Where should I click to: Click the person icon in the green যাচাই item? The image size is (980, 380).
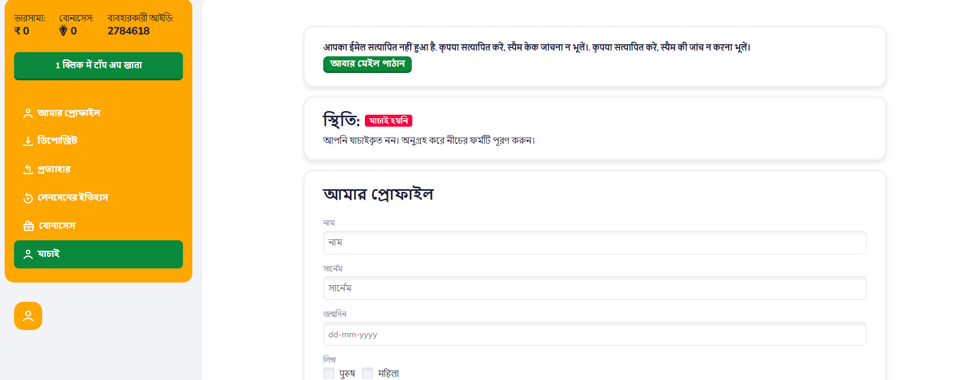(x=28, y=254)
